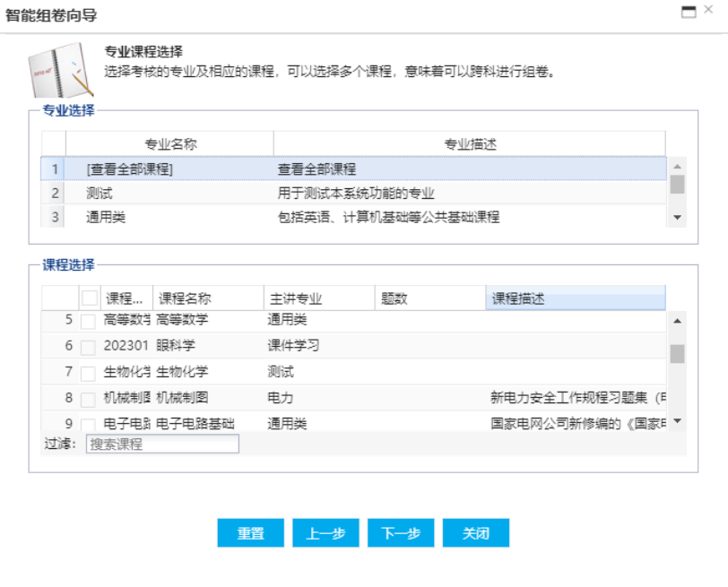The image size is (728, 587).
Task: Check the 高等数学 course checkbox
Action: coord(88,321)
